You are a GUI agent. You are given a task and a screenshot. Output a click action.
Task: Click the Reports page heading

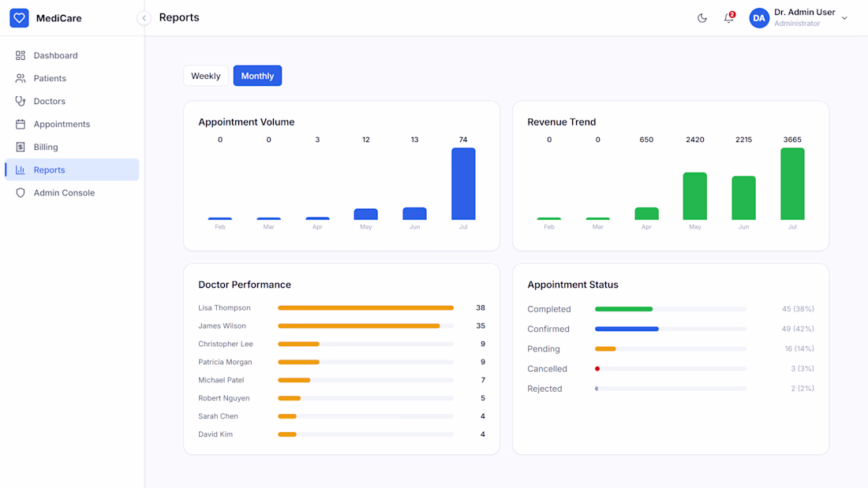[x=179, y=17]
